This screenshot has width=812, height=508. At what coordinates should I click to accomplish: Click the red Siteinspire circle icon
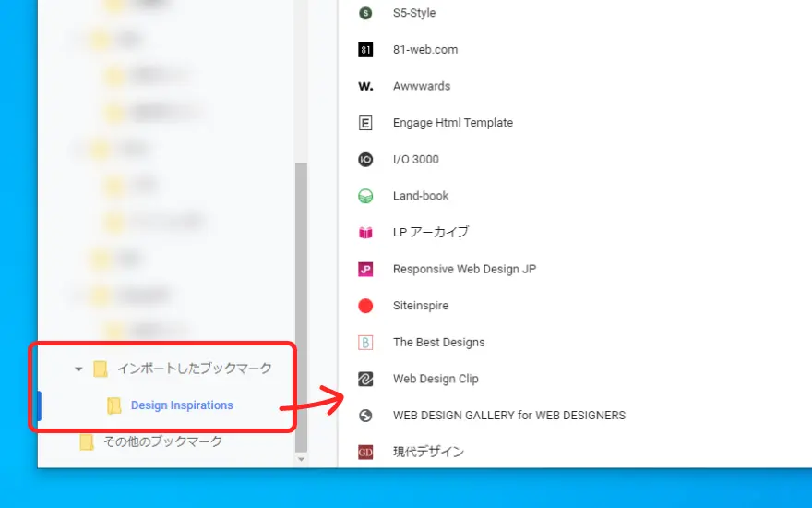[365, 306]
